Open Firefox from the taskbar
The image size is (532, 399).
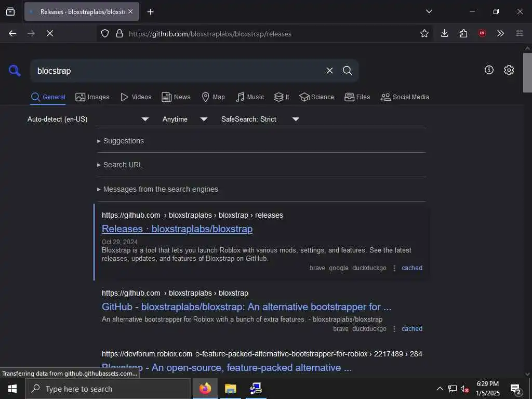[x=205, y=389]
